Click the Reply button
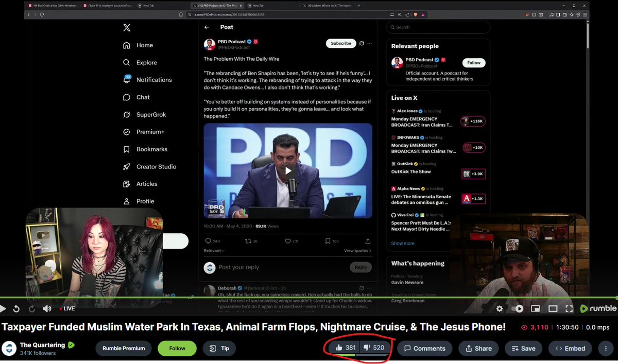Screen dimensions: 618x364 (360, 267)
